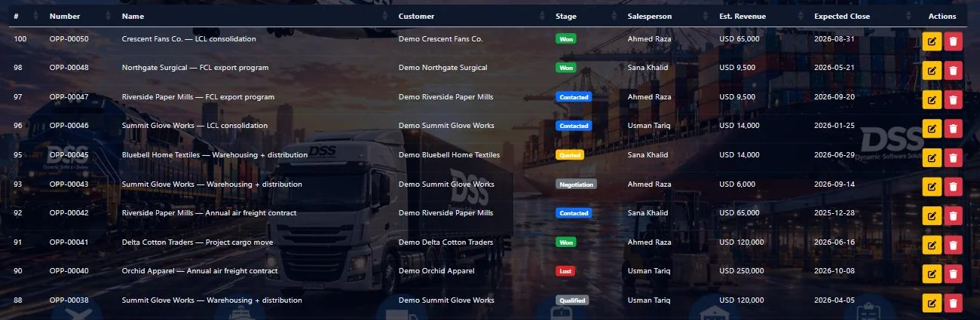Click salesperson Sana Khalid for OPP-00048
This screenshot has width=980, height=320.
tap(648, 68)
